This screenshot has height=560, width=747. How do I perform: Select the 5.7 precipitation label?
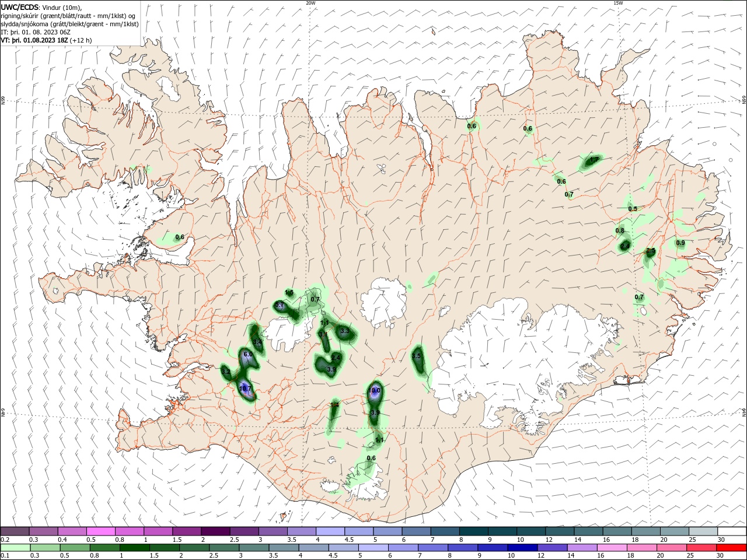point(280,305)
